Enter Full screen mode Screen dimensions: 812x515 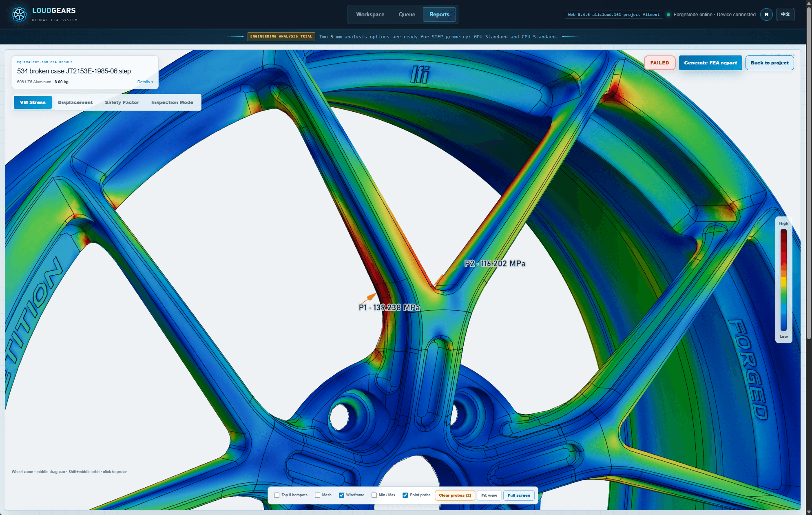pos(519,495)
